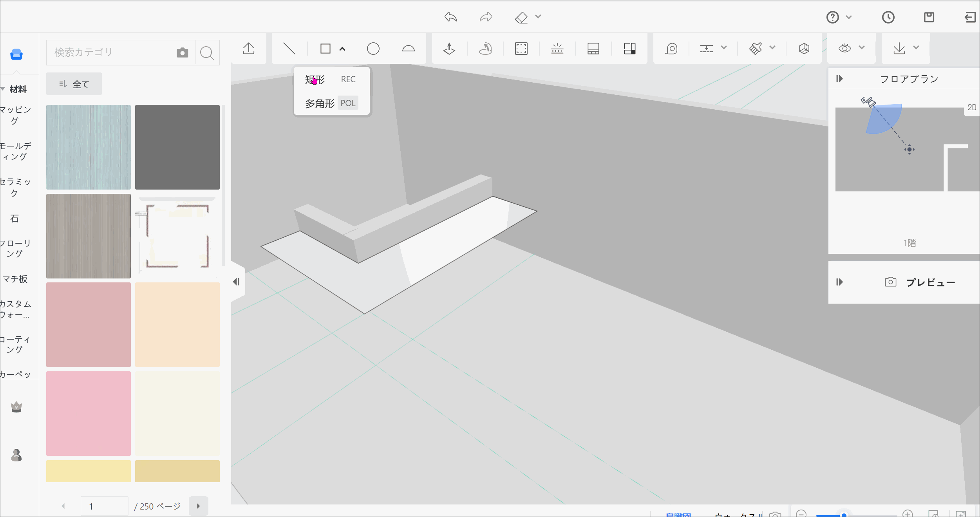Open the help question mark icon
The image size is (980, 517).
[x=833, y=17]
